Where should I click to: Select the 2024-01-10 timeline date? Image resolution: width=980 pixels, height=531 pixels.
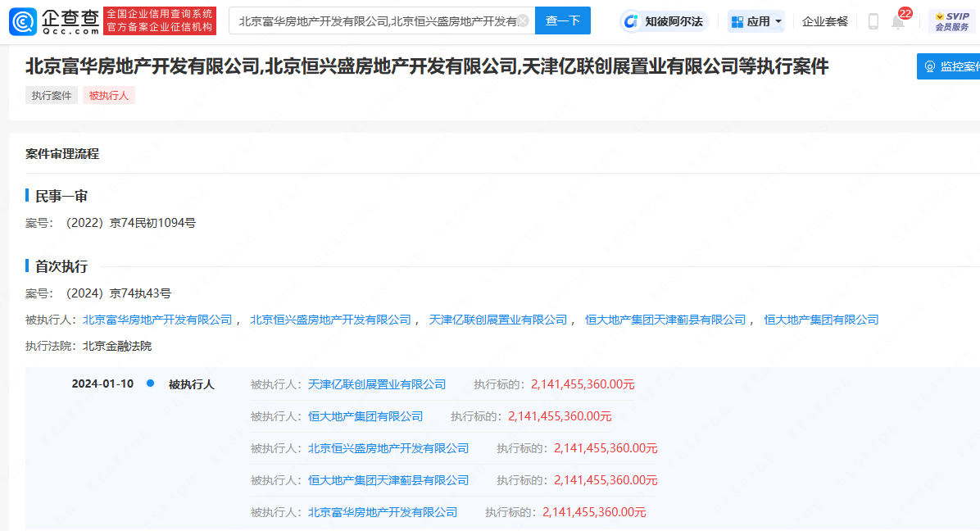tap(102, 384)
